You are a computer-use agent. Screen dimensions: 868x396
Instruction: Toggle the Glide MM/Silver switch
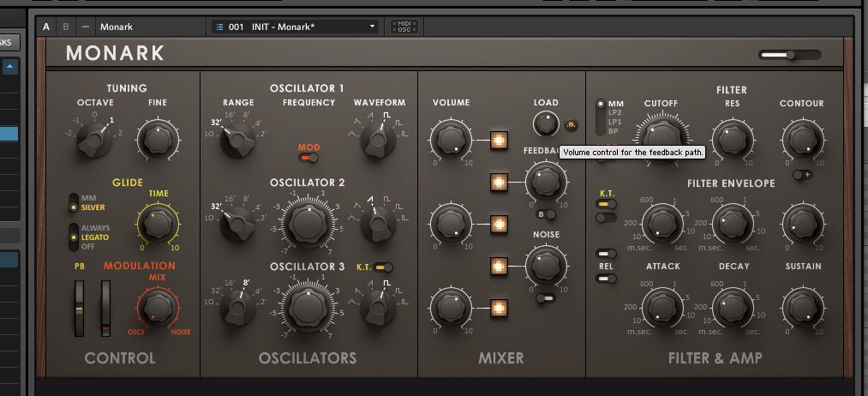(x=73, y=202)
